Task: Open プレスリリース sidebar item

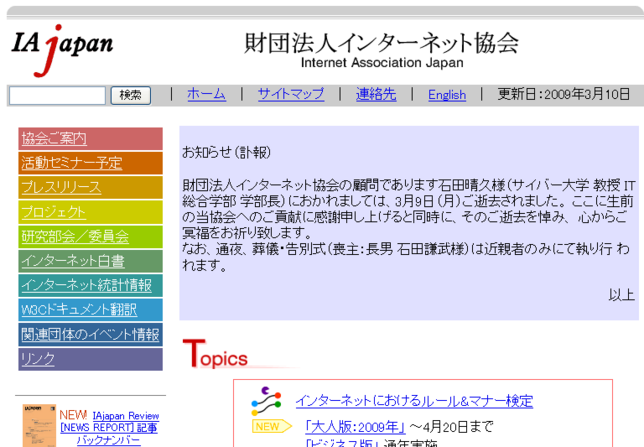Action: pyautogui.click(x=90, y=187)
